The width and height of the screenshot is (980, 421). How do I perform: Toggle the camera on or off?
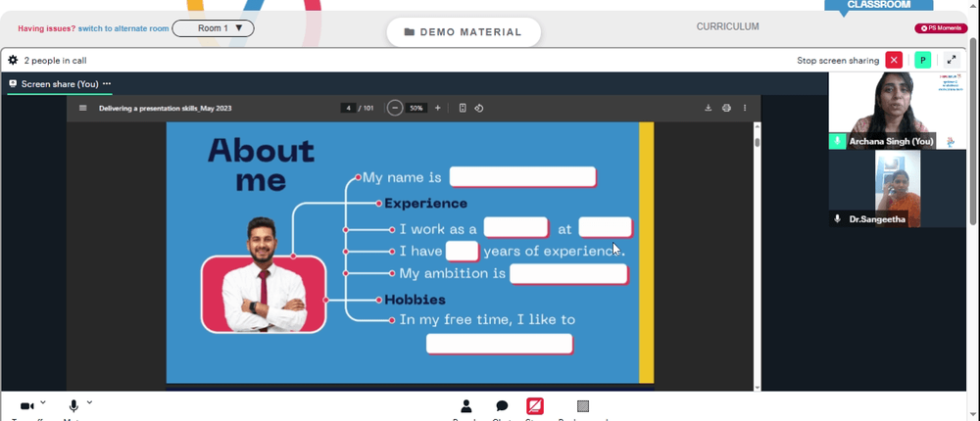click(26, 406)
